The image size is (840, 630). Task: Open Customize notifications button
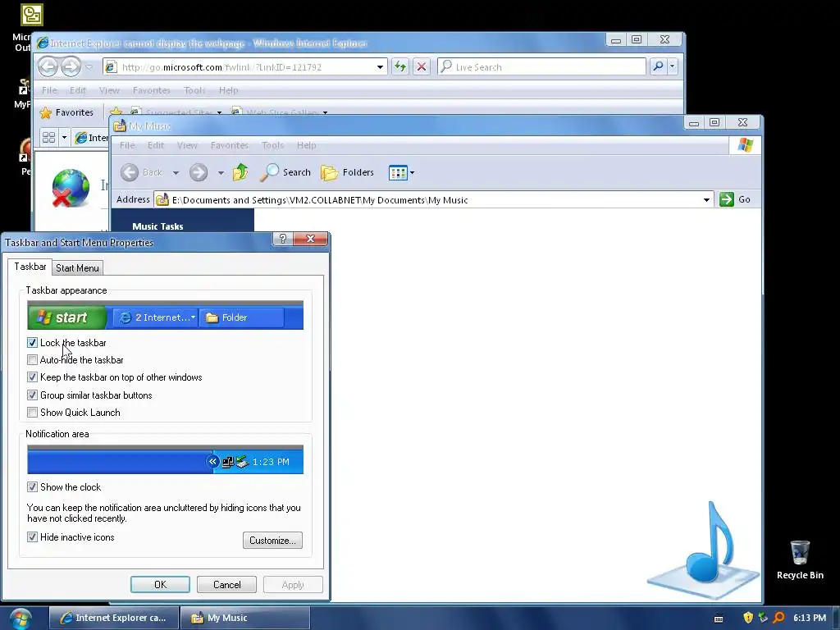272,540
